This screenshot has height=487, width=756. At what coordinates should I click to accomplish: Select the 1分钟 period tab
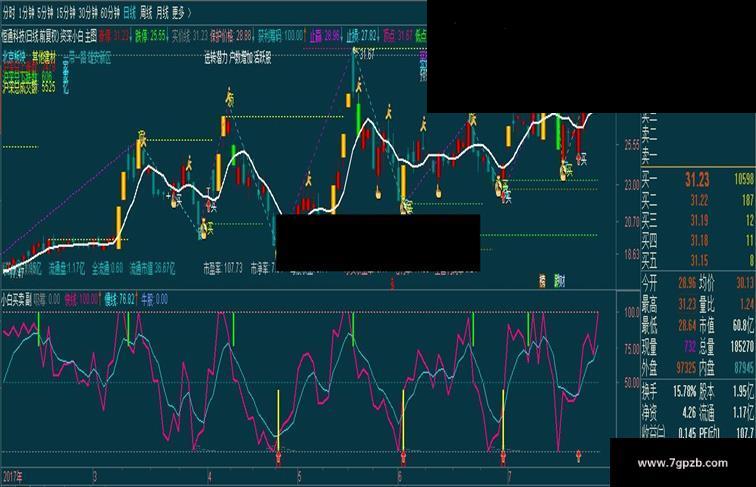27,14
